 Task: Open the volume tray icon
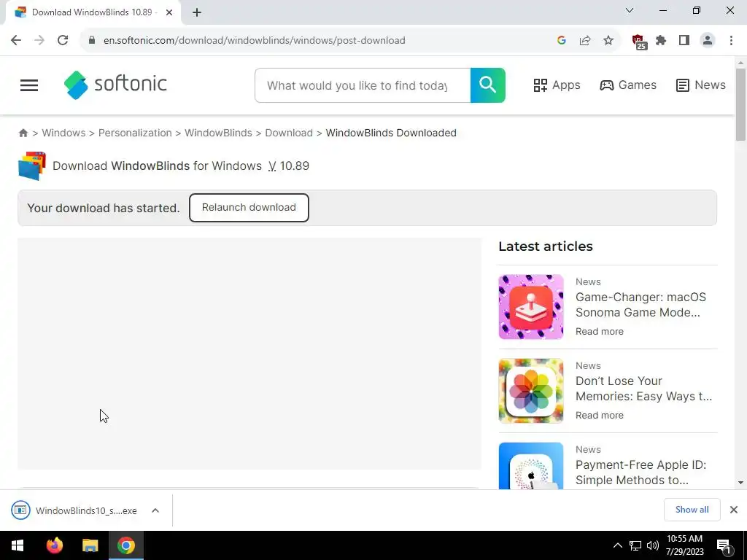[x=653, y=545]
